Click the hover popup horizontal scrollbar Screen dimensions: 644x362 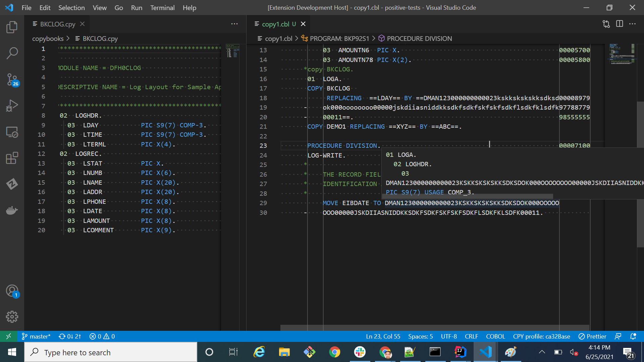tap(467, 196)
